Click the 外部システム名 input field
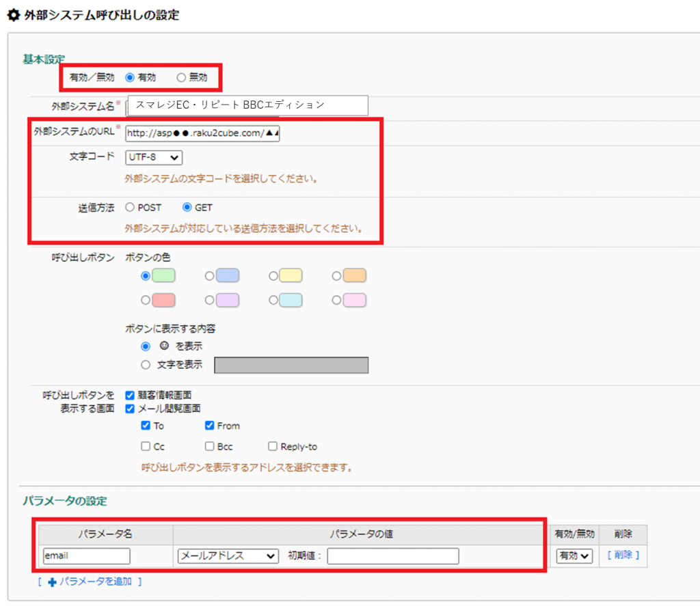 pyautogui.click(x=247, y=105)
